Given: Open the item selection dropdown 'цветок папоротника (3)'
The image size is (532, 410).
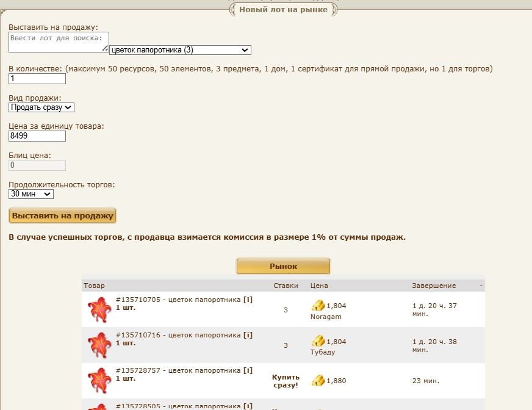Looking at the screenshot, I should tap(180, 50).
